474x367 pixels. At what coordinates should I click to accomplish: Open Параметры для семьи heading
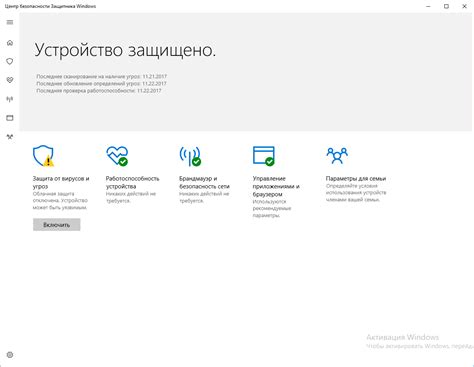click(356, 179)
